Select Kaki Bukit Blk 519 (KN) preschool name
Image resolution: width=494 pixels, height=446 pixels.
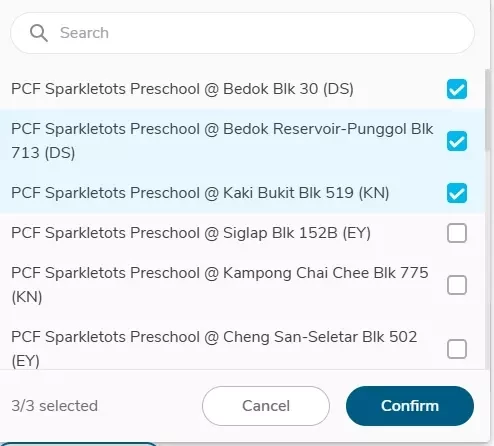click(x=200, y=193)
